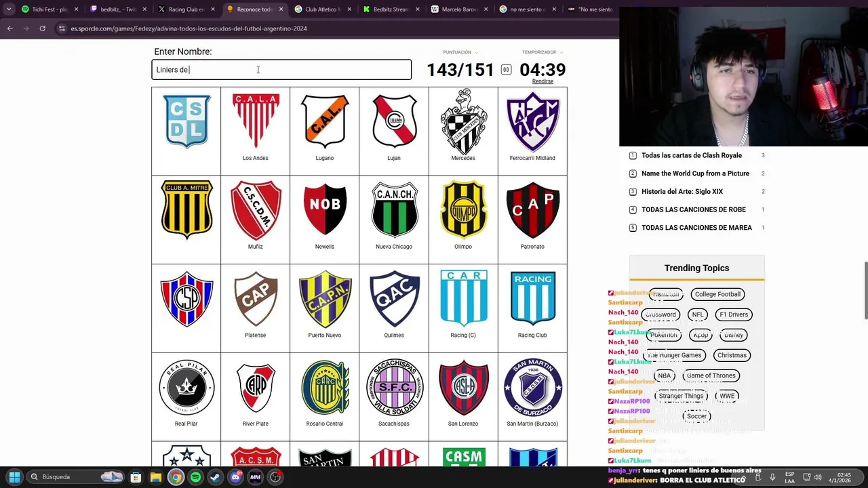Click the Lujan shield crest
The height and width of the screenshot is (488, 868).
coord(394,121)
